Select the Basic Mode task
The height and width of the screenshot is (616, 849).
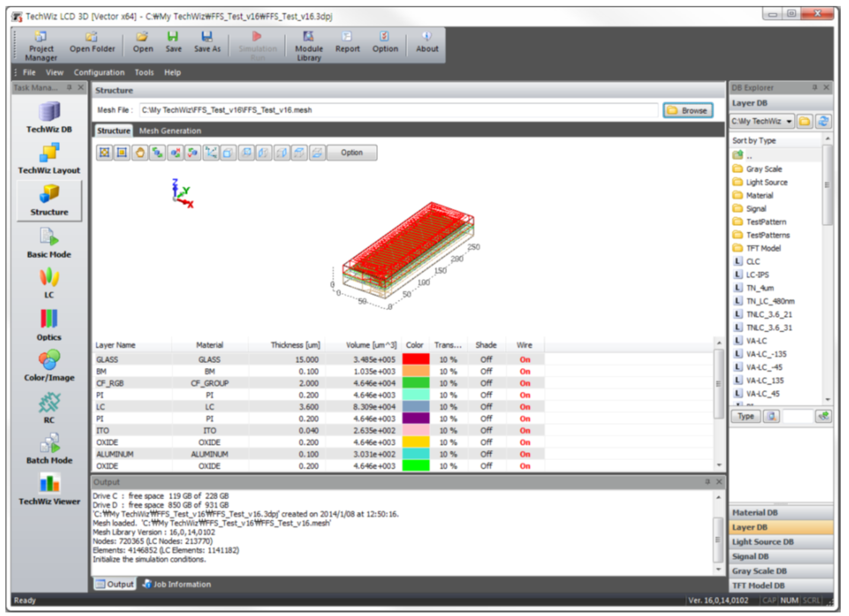[x=49, y=243]
